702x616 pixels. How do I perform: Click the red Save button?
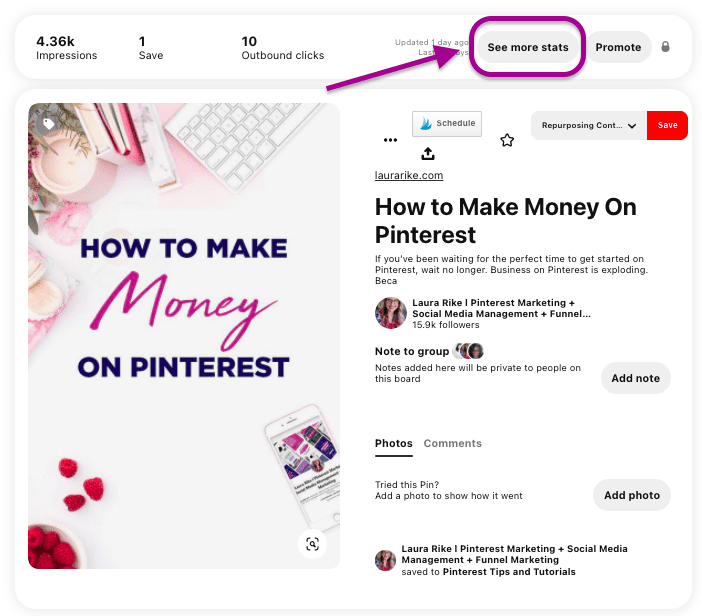[x=667, y=125]
